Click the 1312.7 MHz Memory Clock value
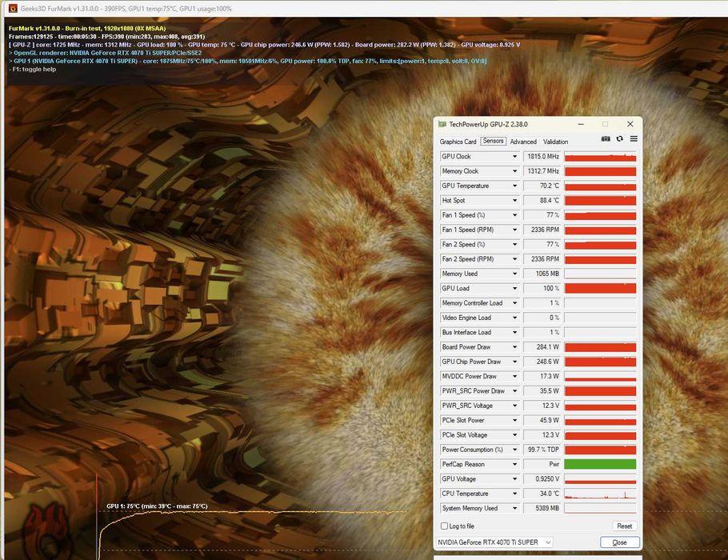This screenshot has width=728, height=560. tap(542, 171)
